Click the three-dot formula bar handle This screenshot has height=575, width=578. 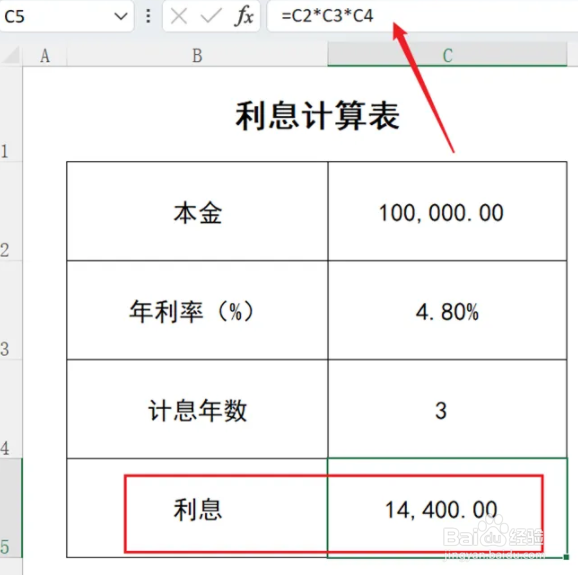click(x=148, y=16)
